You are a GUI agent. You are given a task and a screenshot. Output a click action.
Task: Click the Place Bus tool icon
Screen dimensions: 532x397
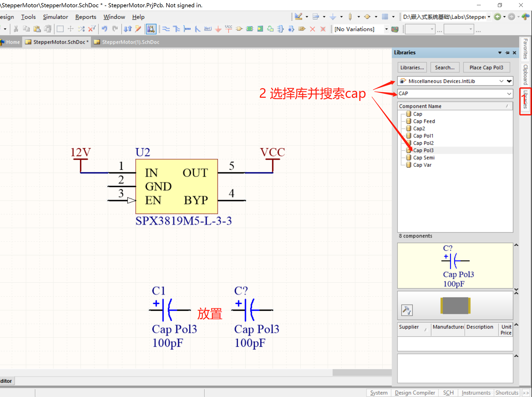[176, 29]
